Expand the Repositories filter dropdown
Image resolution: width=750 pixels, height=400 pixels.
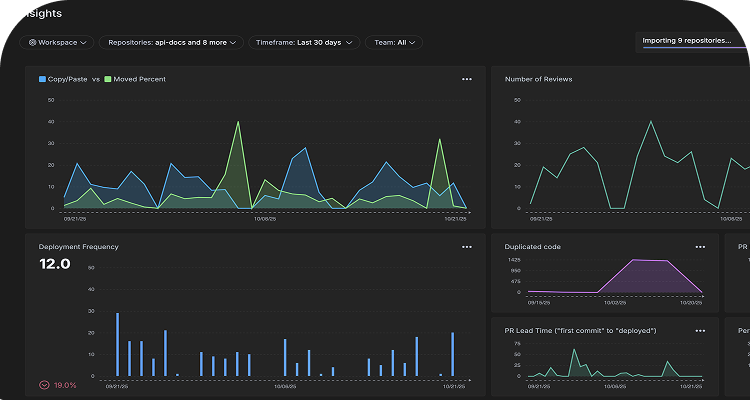point(172,43)
